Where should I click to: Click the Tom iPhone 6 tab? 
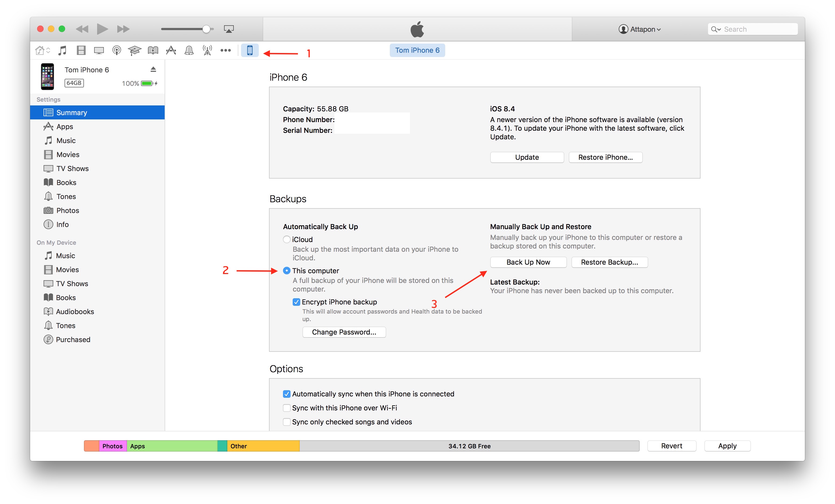coord(417,51)
